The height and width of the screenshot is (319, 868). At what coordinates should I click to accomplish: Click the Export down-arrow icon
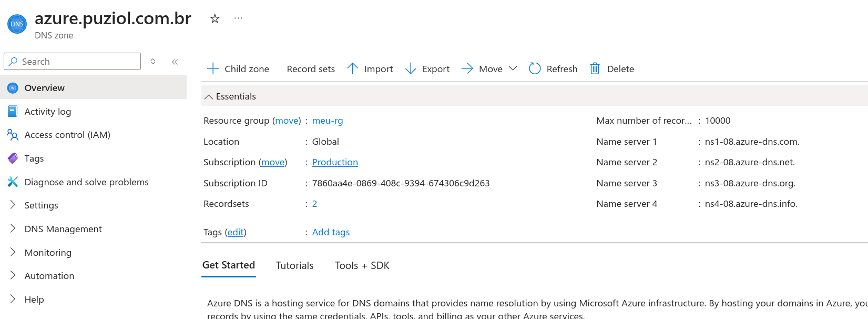[x=411, y=69]
